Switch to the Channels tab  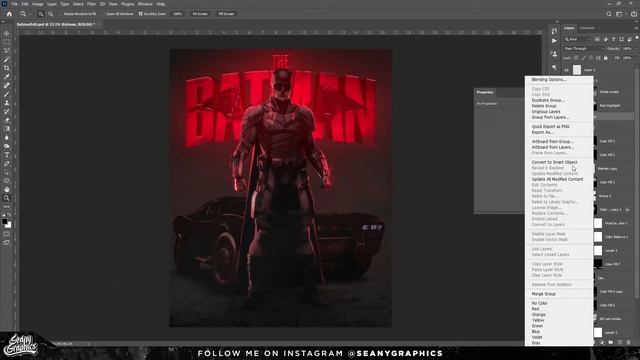(587, 28)
